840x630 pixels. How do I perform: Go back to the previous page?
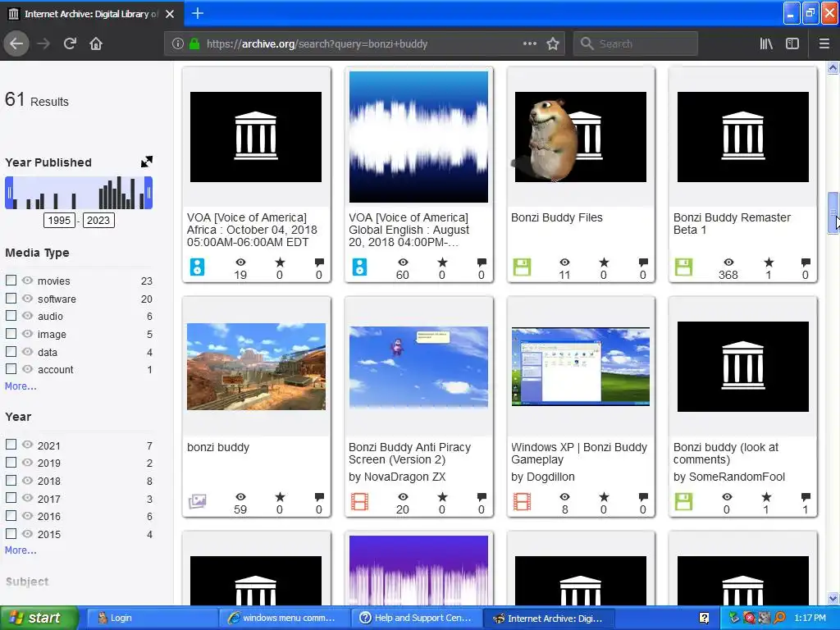click(16, 44)
